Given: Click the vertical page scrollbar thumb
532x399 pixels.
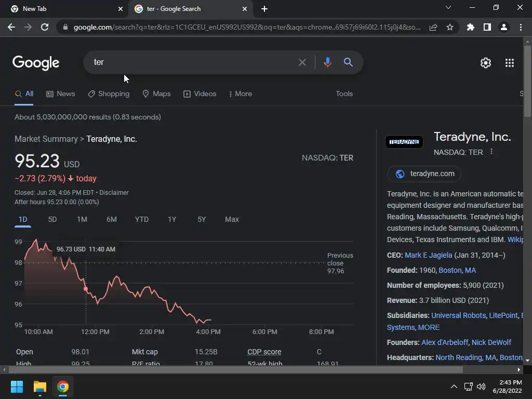Looking at the screenshot, I should [527, 82].
